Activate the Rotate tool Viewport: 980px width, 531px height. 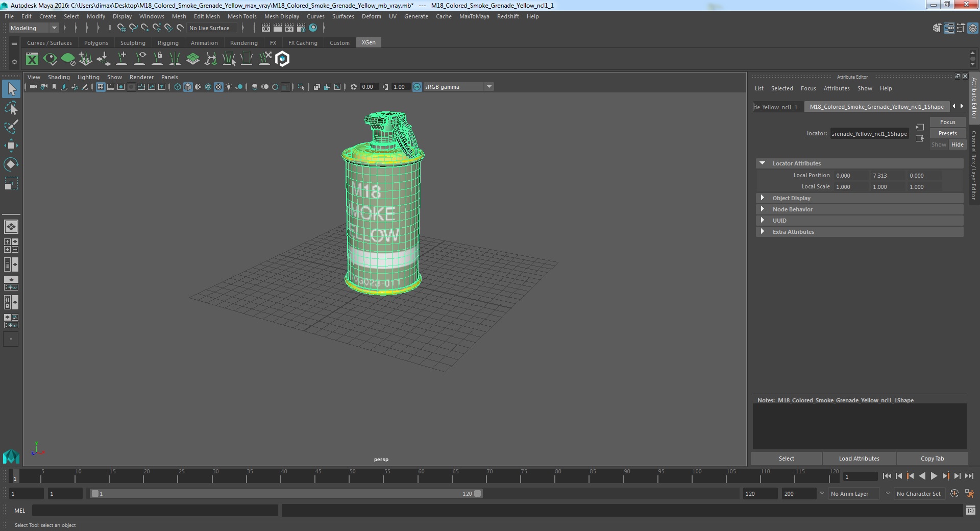click(x=11, y=164)
